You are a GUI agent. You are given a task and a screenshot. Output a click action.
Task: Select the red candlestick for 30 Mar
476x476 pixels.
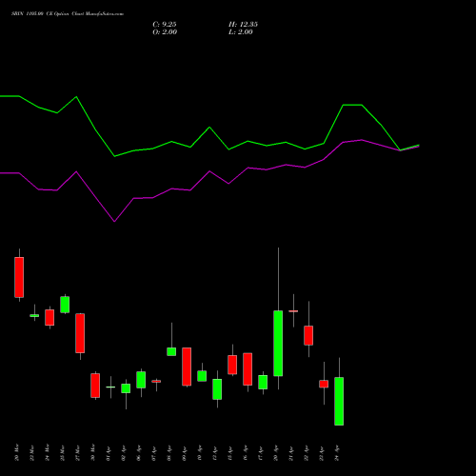click(95, 386)
